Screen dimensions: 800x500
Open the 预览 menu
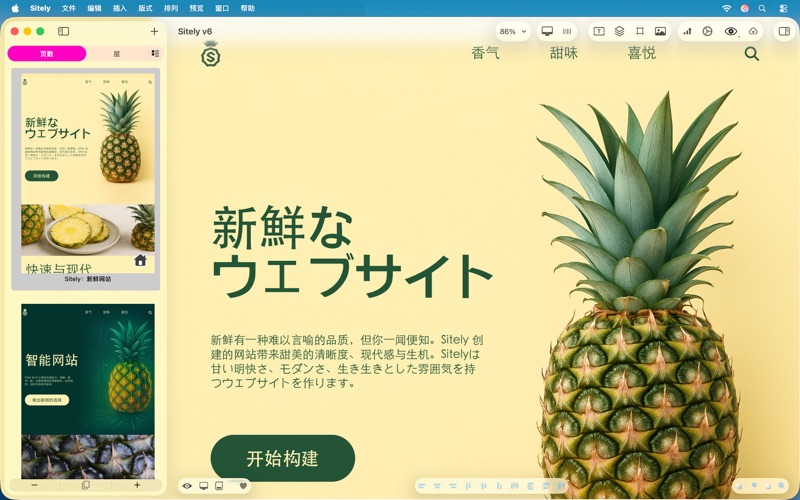(196, 8)
